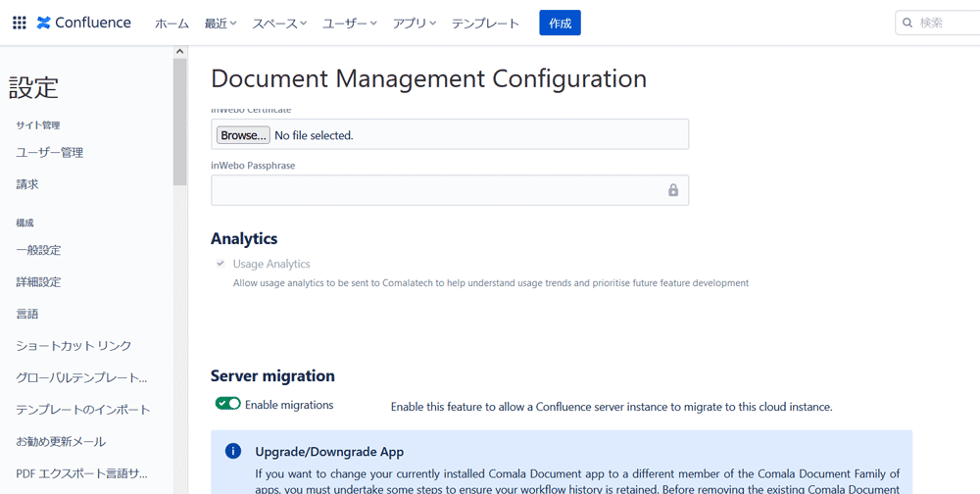This screenshot has width=980, height=494.
Task: Click the 作成 button
Action: click(560, 24)
